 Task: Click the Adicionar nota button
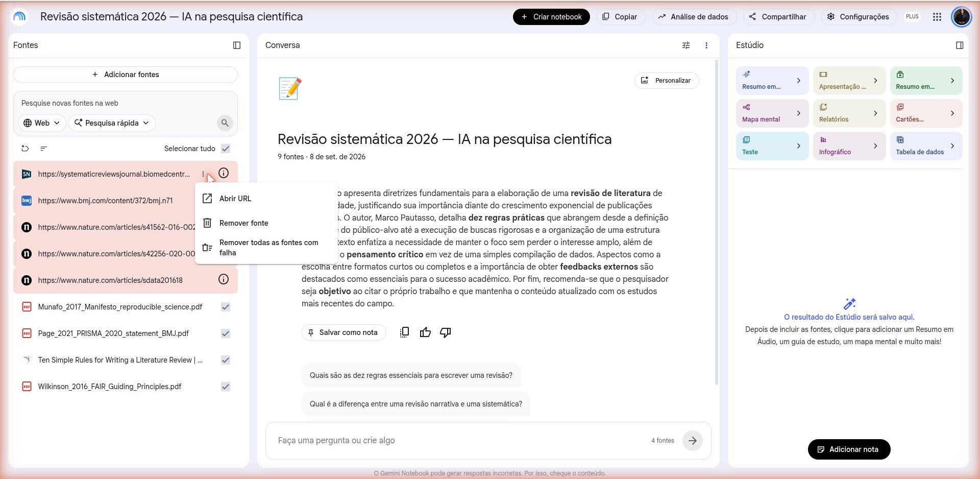[849, 449]
